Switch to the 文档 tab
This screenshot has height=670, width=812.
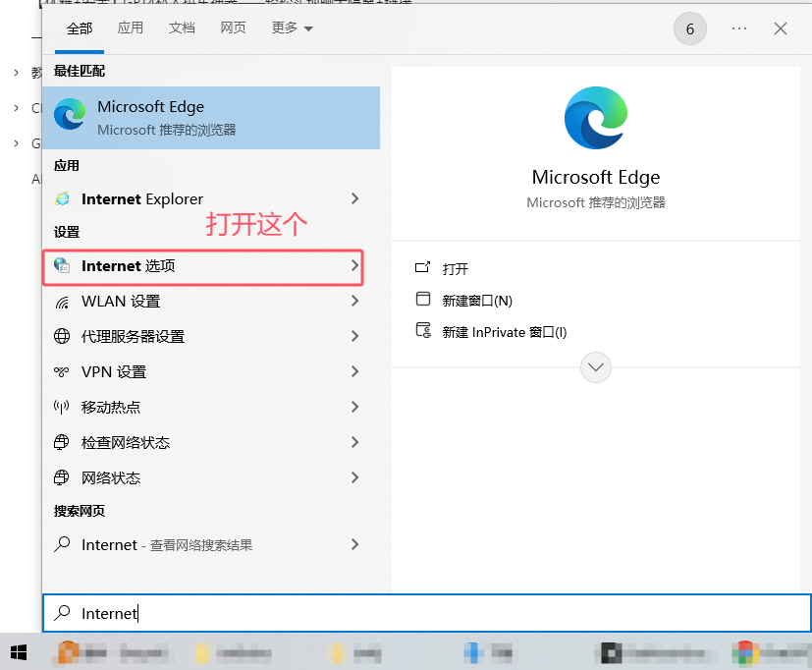(182, 28)
